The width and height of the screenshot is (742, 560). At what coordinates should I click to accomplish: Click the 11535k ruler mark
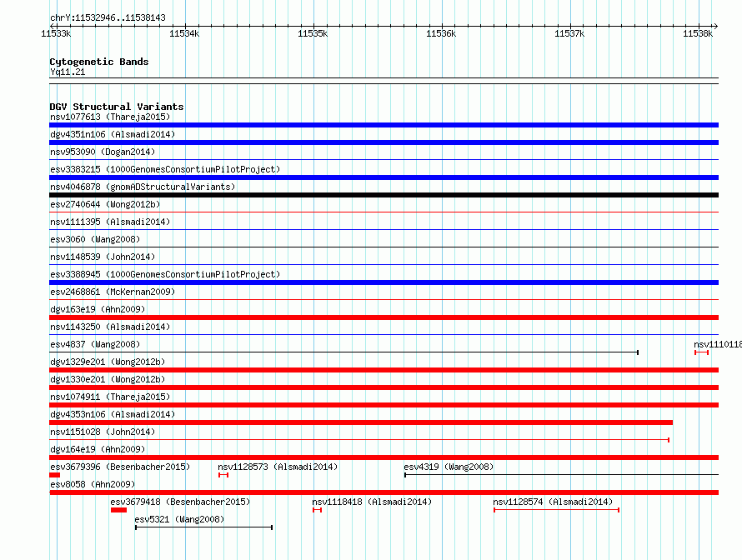click(313, 33)
